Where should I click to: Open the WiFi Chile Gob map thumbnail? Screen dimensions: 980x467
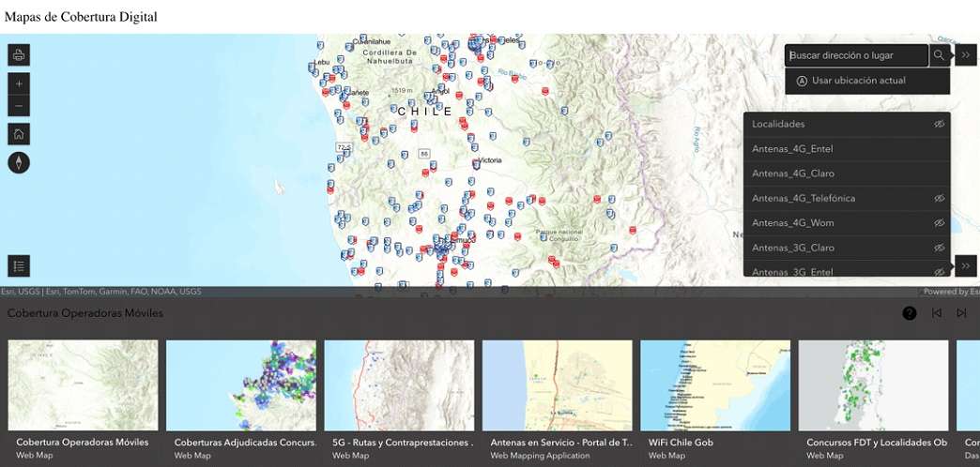click(x=715, y=384)
